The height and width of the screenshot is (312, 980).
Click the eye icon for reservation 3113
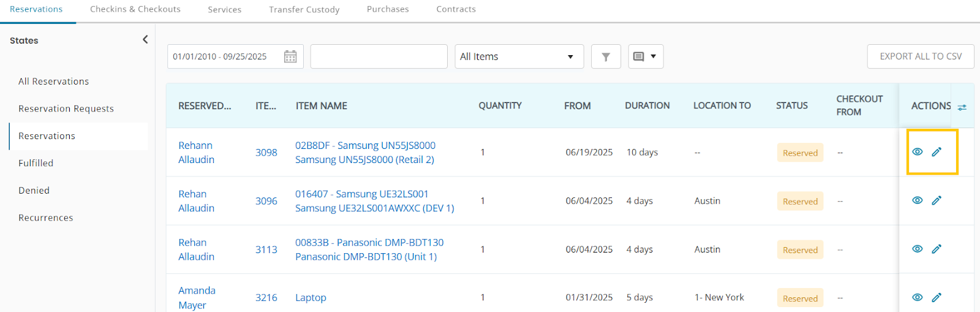(917, 249)
